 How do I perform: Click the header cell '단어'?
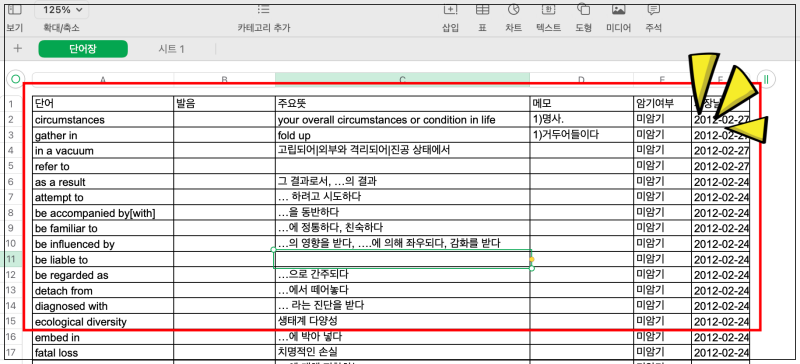(103, 104)
